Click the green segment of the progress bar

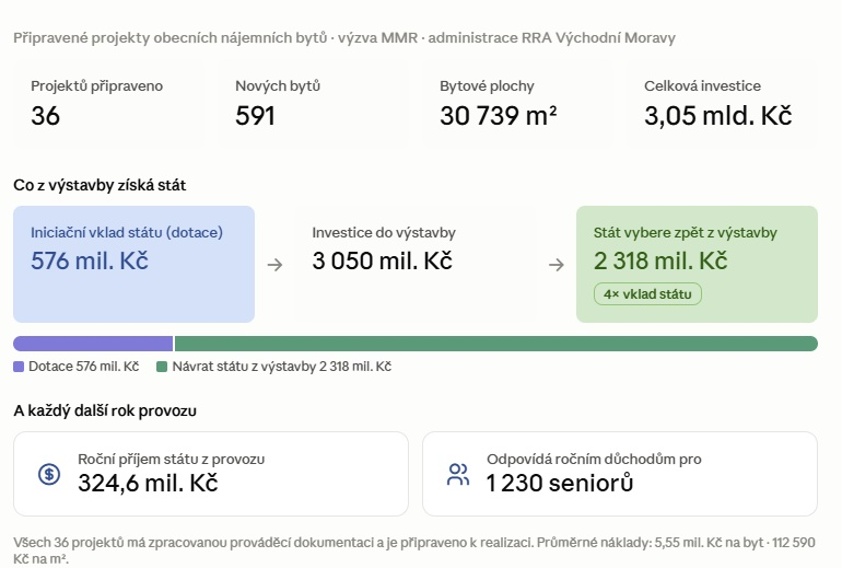496,343
